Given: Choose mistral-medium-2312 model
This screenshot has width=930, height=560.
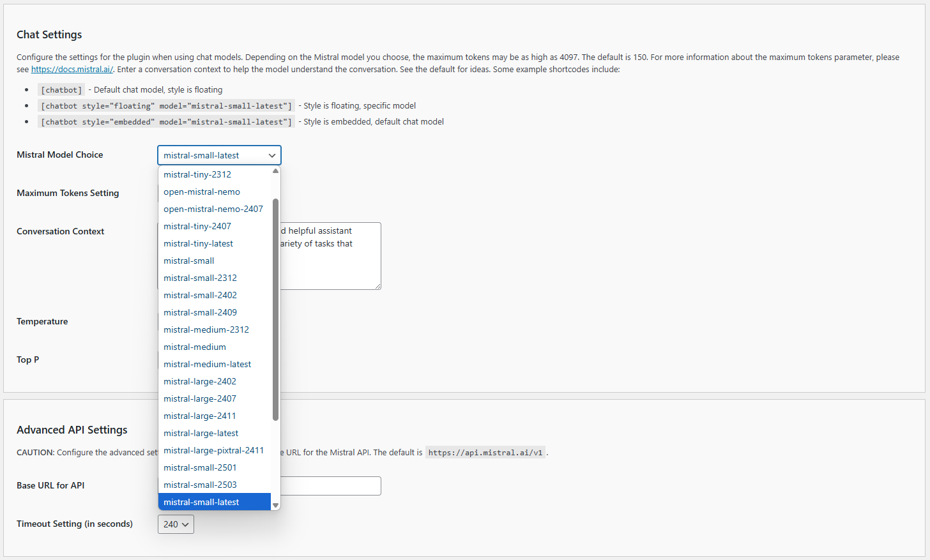Looking at the screenshot, I should pyautogui.click(x=215, y=329).
